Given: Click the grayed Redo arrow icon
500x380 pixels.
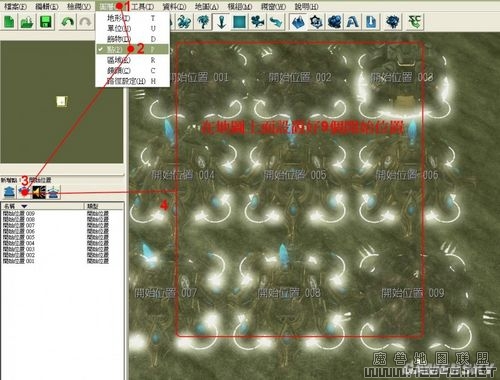Looking at the screenshot, I should [x=85, y=22].
